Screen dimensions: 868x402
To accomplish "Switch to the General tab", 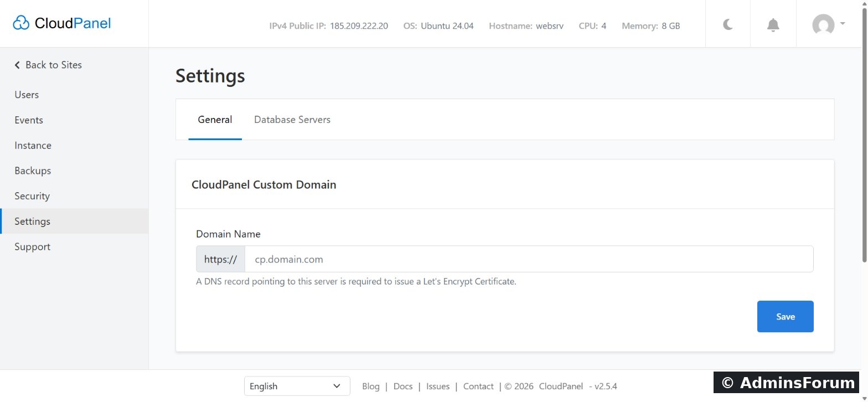I will point(215,120).
